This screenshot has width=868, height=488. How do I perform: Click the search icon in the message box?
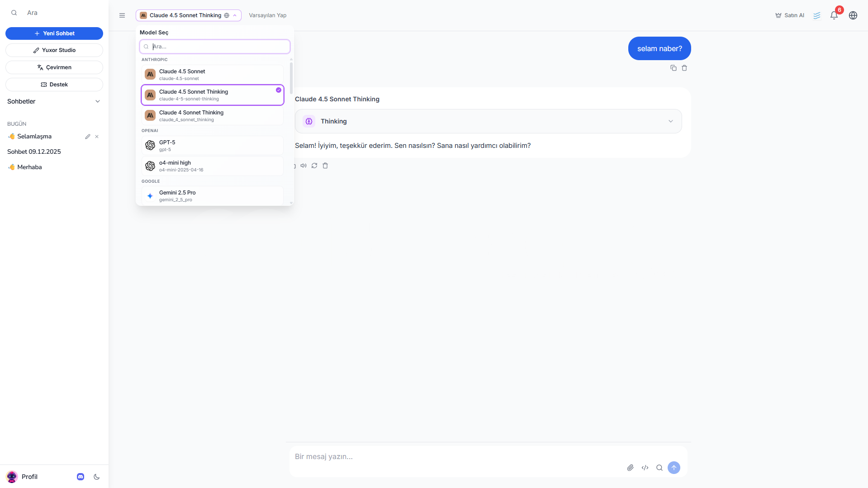pyautogui.click(x=659, y=468)
